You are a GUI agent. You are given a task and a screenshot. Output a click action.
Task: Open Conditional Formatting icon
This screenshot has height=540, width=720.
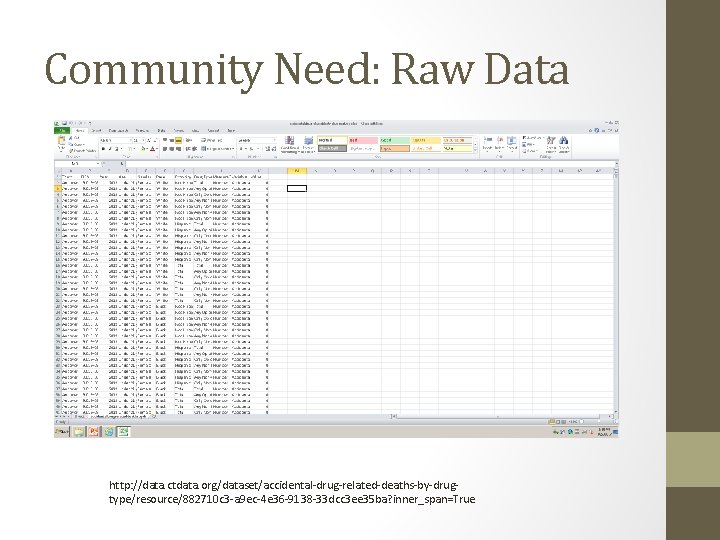(289, 140)
